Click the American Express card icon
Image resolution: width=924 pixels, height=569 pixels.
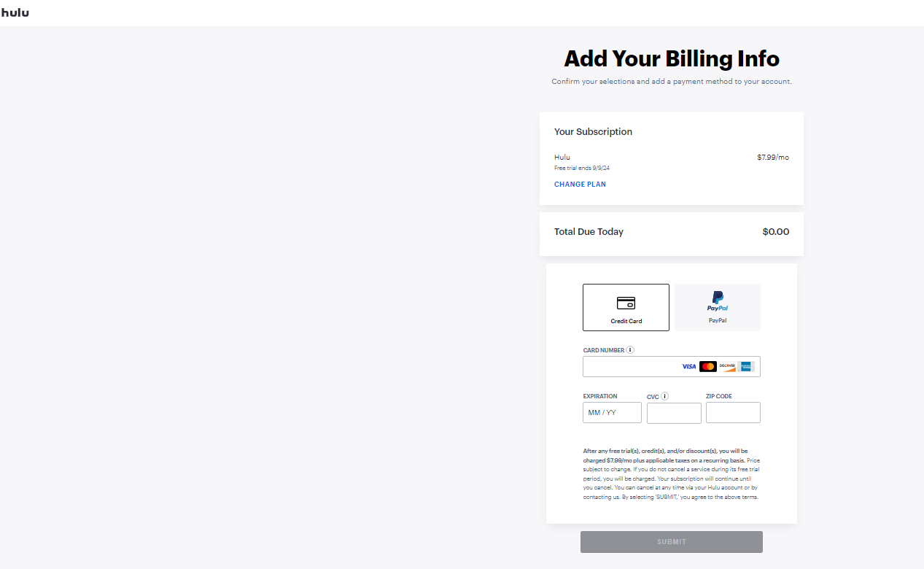[x=745, y=366]
